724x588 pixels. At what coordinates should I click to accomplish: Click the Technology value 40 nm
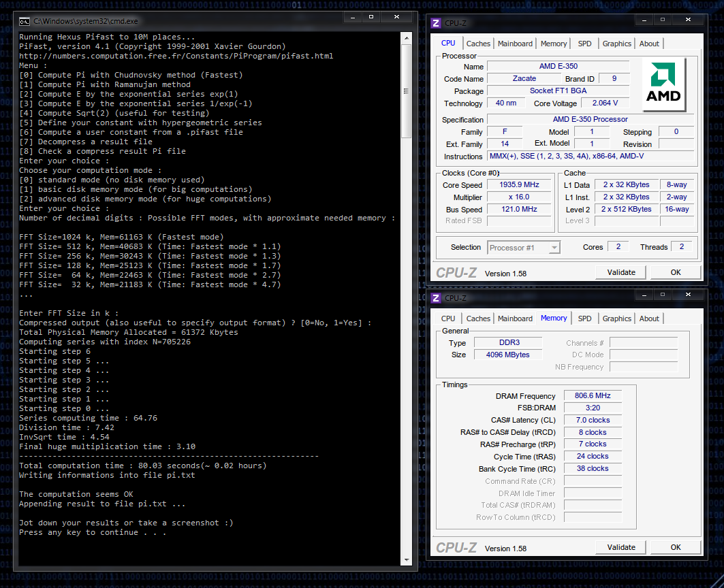[506, 103]
